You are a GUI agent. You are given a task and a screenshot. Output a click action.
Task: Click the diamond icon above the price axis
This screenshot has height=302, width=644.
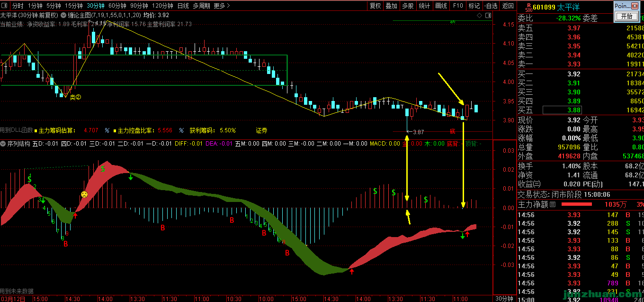(479, 16)
